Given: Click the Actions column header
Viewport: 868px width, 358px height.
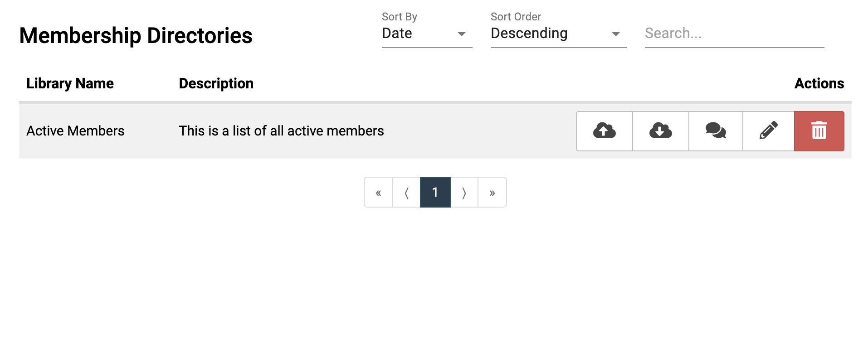Looking at the screenshot, I should pyautogui.click(x=819, y=83).
